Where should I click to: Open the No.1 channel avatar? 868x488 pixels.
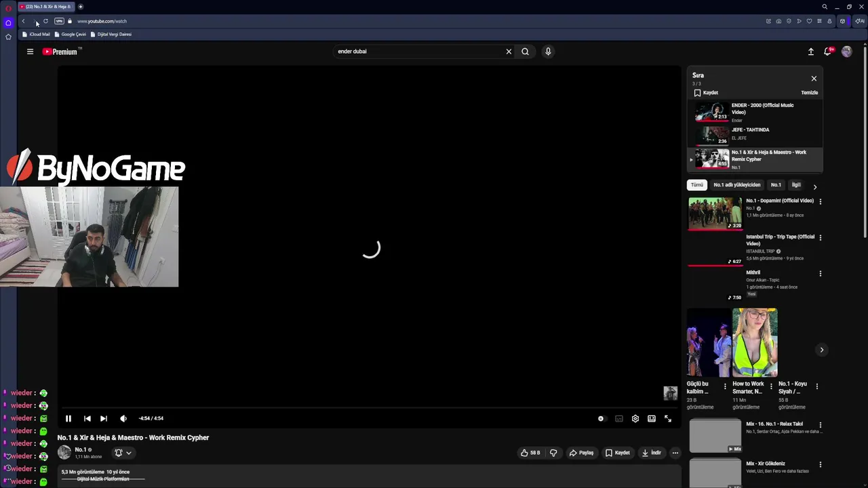pyautogui.click(x=64, y=453)
